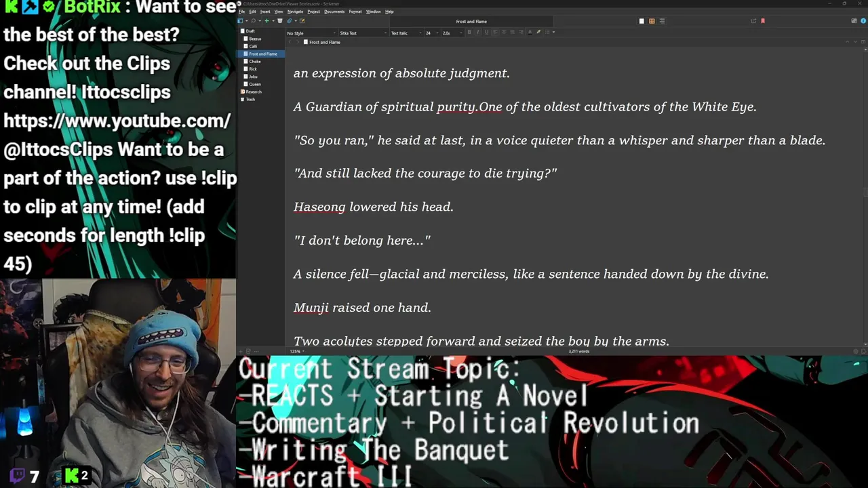Open the Help menu
Viewport: 868px width, 488px height.
[x=389, y=12]
